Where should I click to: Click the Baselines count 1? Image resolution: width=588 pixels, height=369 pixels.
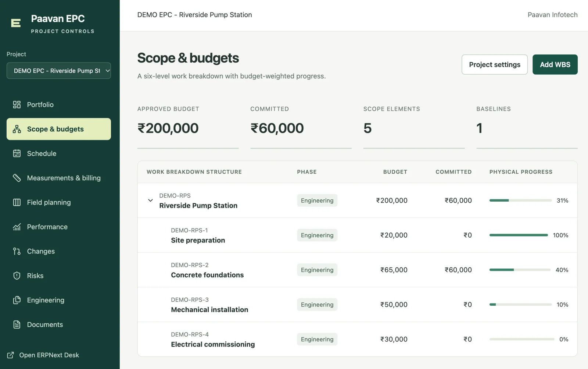(479, 128)
